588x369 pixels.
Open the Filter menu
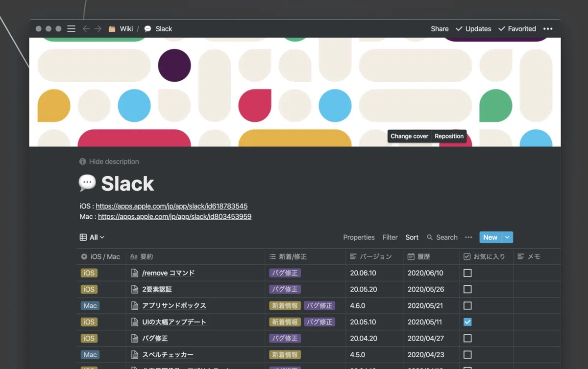click(x=390, y=237)
